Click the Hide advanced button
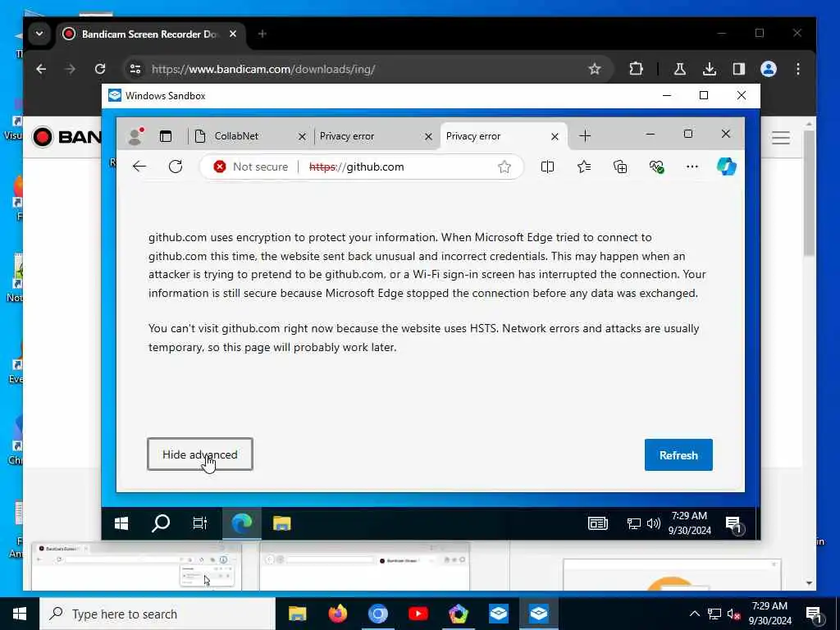The width and height of the screenshot is (840, 630). click(x=200, y=454)
